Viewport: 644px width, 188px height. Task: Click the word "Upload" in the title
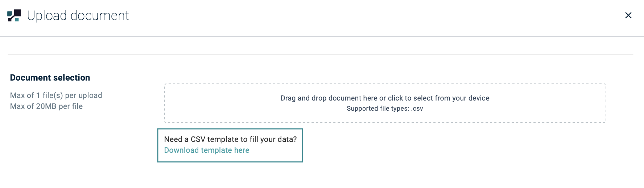point(47,16)
